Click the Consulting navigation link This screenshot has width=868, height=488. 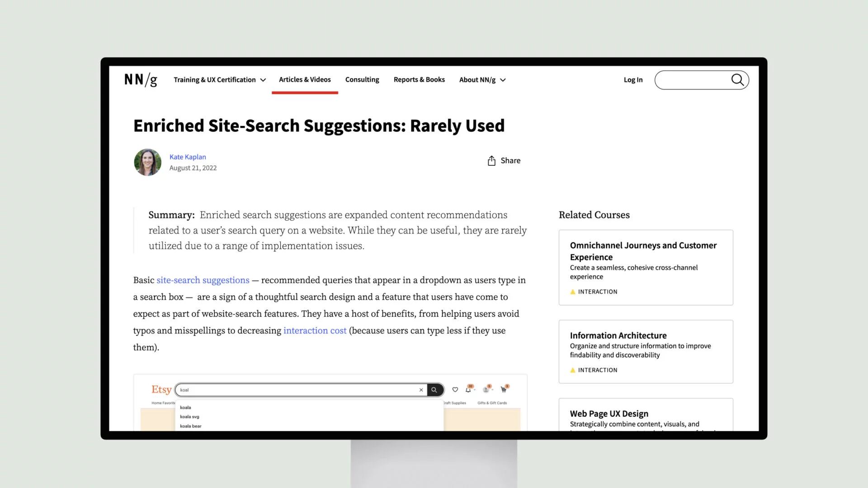click(x=362, y=79)
